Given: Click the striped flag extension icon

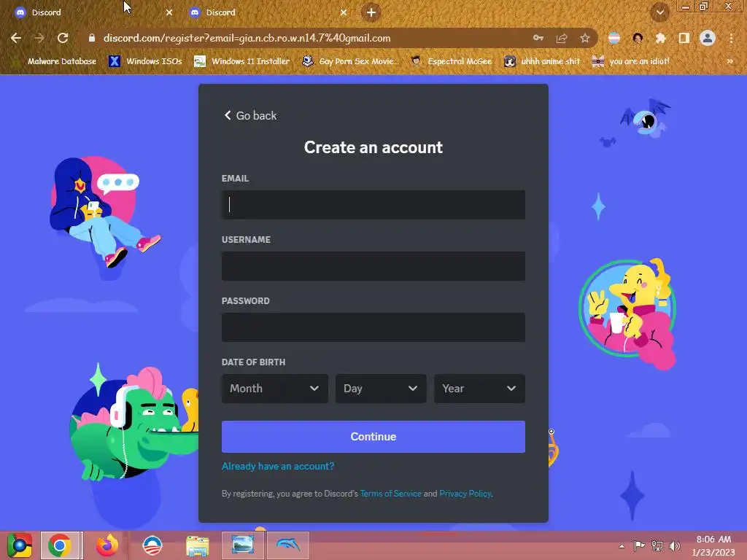Looking at the screenshot, I should tap(614, 38).
